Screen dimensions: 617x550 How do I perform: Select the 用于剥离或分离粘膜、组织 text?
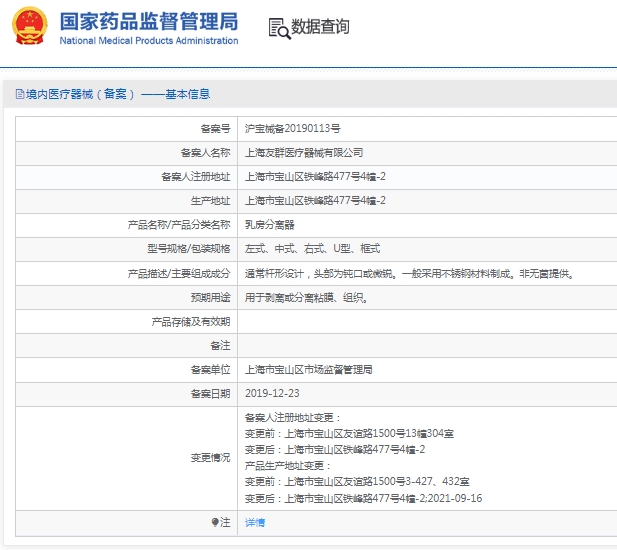pyautogui.click(x=306, y=298)
